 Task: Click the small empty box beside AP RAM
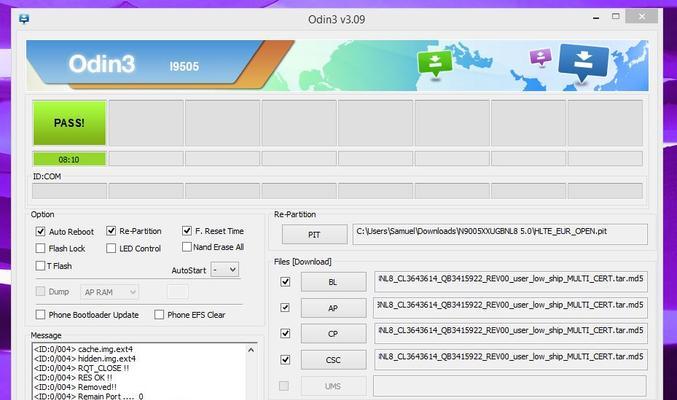click(178, 292)
